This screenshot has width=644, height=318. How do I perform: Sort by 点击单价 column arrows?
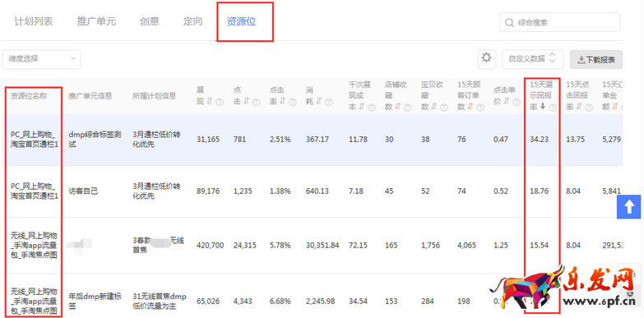507,101
